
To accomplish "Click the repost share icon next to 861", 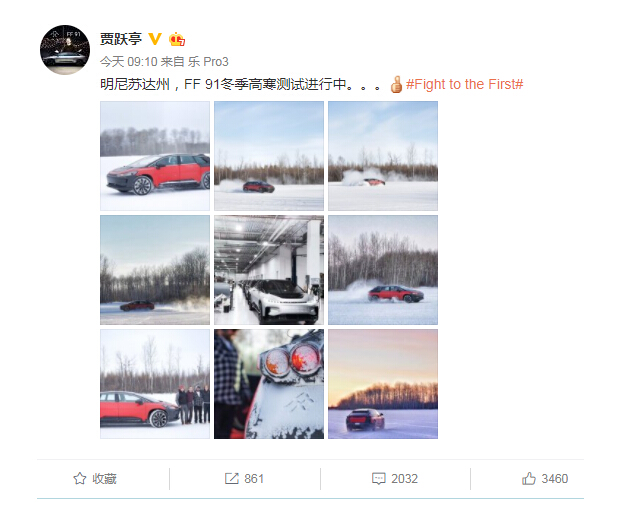I will [231, 478].
